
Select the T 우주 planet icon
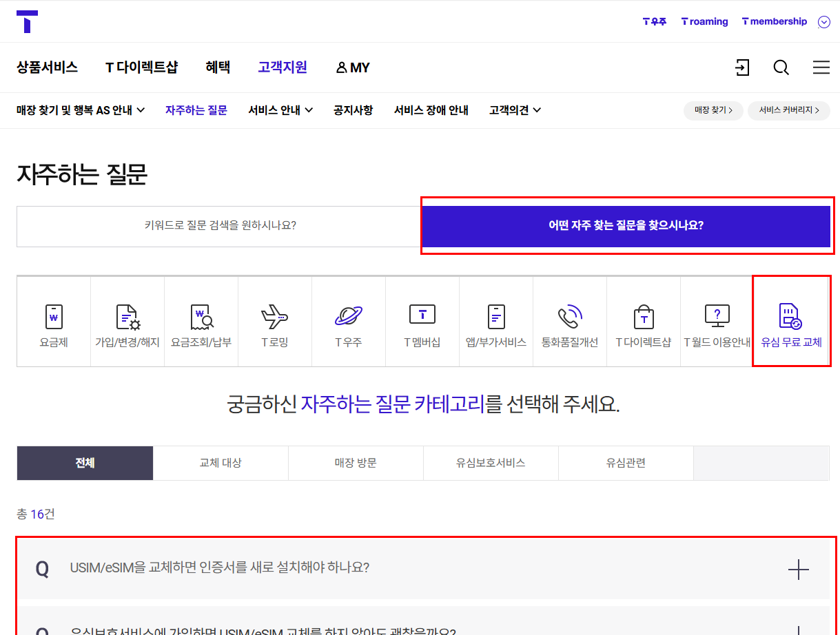click(349, 316)
